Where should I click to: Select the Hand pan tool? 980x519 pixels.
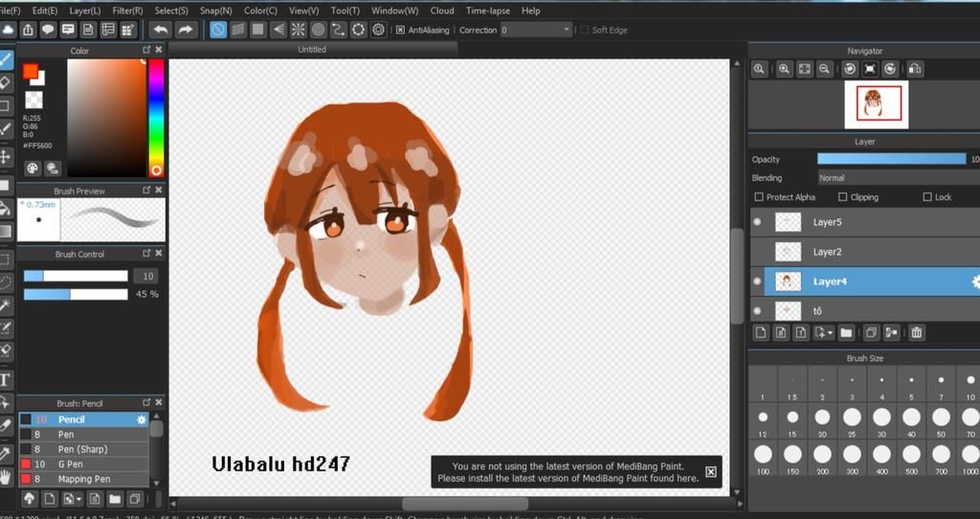pyautogui.click(x=6, y=478)
